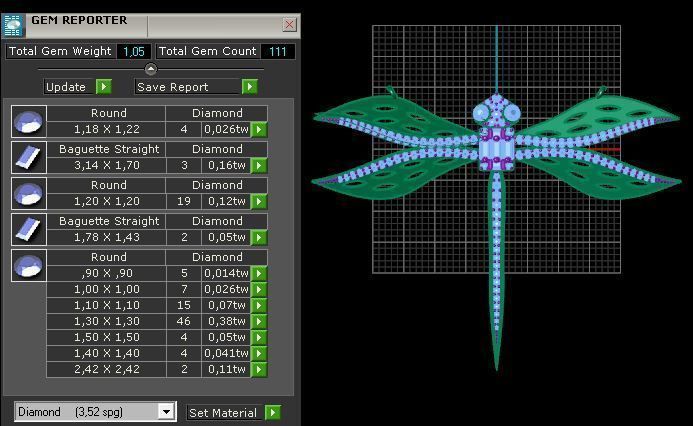Viewport: 693px width, 426px height.
Task: Click the 1,18 X 1,22 size cell
Action: [107, 129]
